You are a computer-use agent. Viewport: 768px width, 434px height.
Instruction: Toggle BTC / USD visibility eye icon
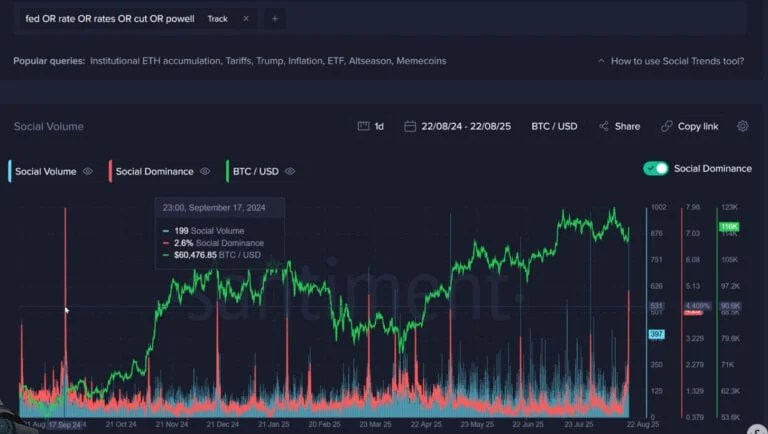pos(290,172)
